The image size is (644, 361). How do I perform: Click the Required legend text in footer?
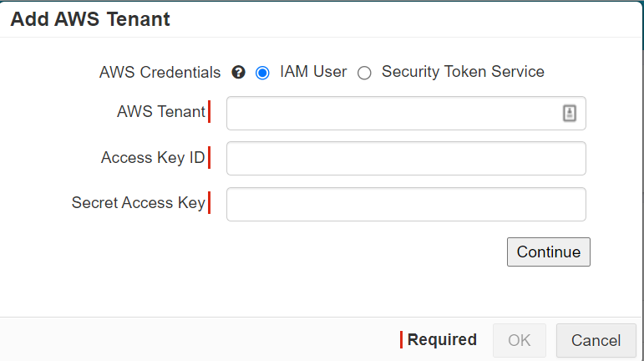click(442, 339)
